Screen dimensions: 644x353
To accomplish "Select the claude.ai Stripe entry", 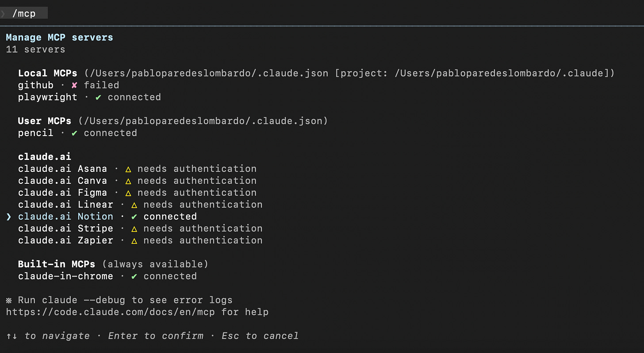I will coord(140,228).
